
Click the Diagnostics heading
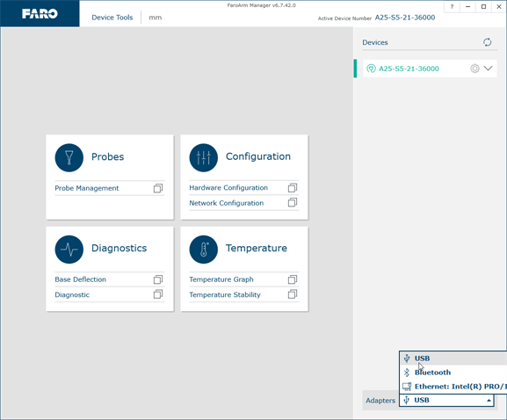119,248
